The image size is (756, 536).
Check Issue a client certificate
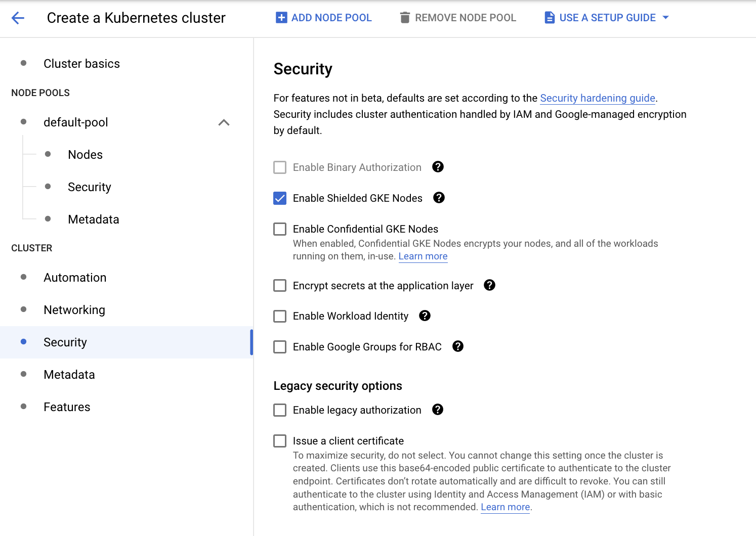(280, 441)
